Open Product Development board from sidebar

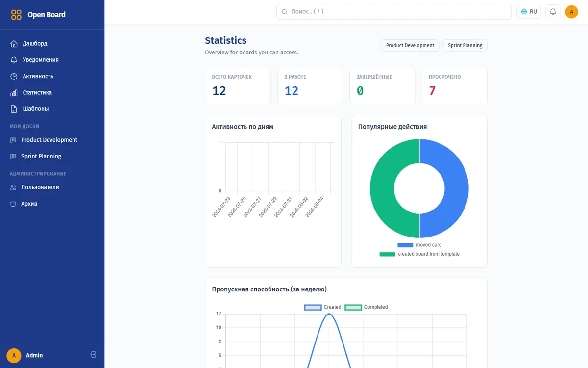pos(52,140)
